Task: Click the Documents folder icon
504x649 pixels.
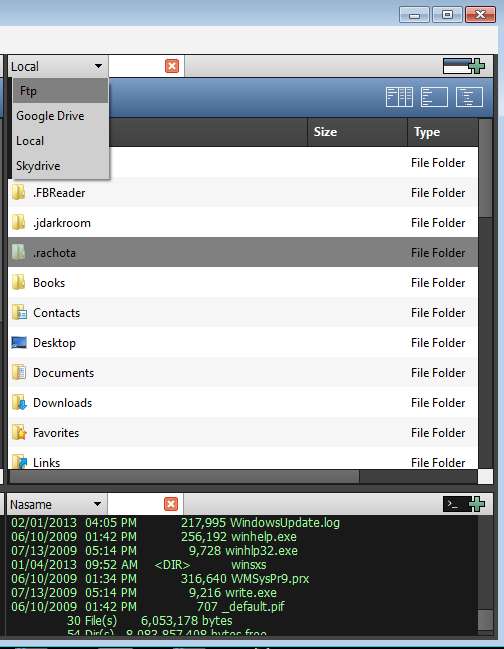Action: pyautogui.click(x=19, y=373)
